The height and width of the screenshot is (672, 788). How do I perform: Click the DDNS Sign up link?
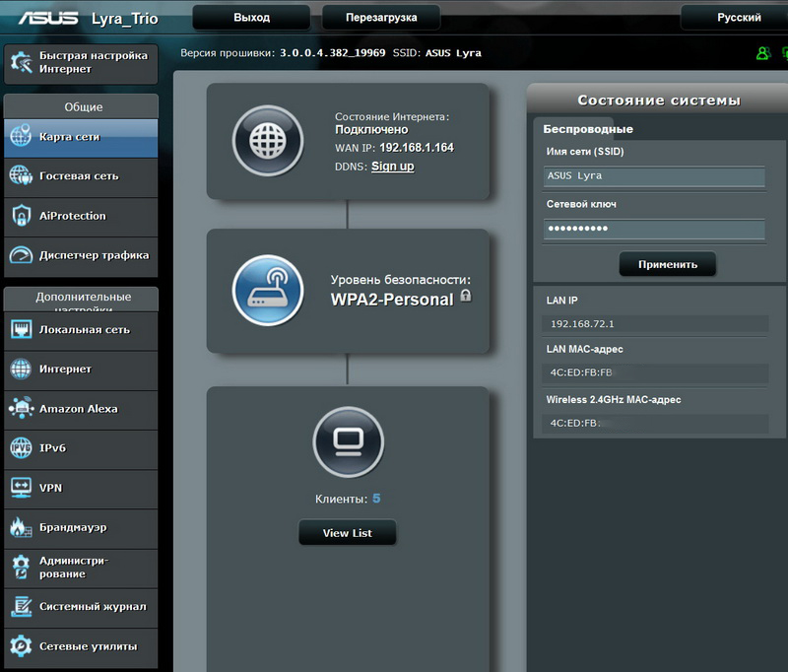coord(392,167)
